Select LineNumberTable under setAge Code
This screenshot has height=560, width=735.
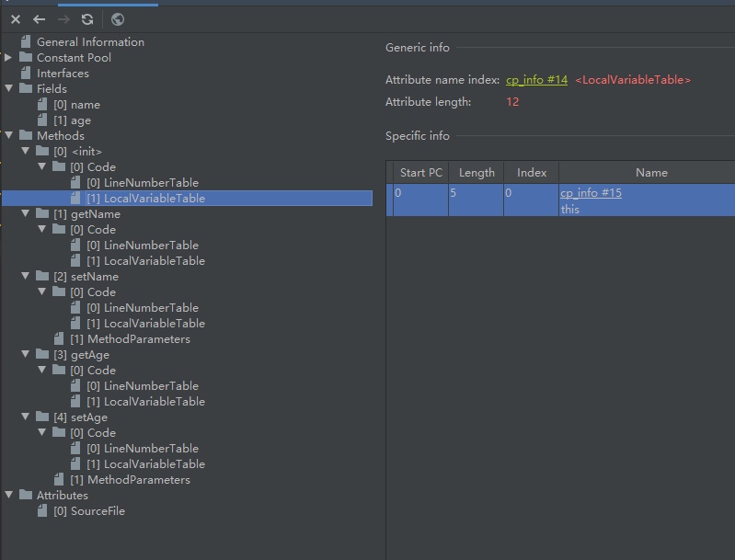[x=143, y=449]
